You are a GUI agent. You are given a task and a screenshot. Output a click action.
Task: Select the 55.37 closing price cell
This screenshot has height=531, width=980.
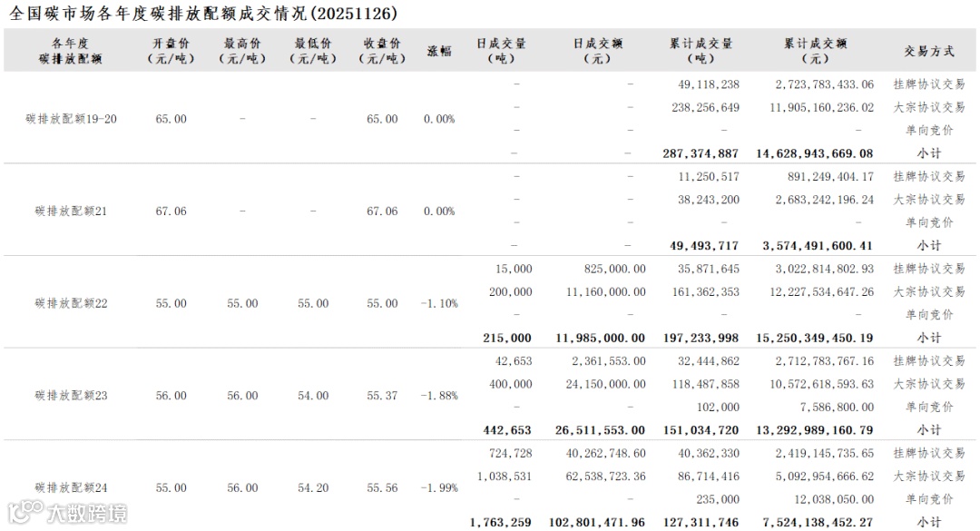(382, 396)
